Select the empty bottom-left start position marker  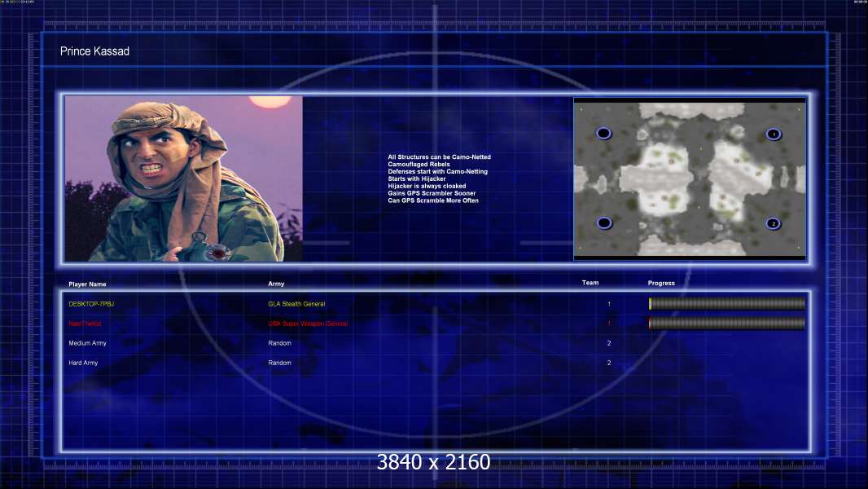click(x=604, y=222)
